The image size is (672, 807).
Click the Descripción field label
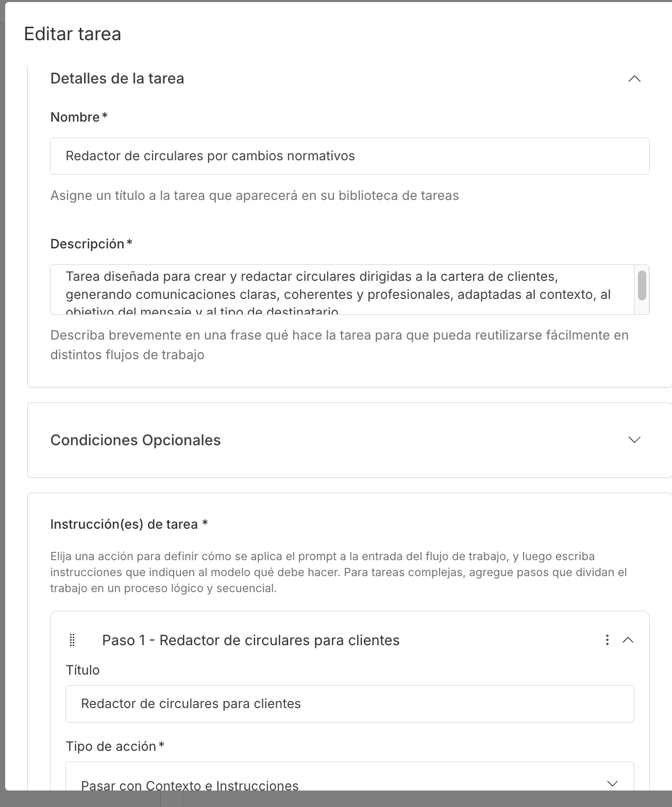88,244
